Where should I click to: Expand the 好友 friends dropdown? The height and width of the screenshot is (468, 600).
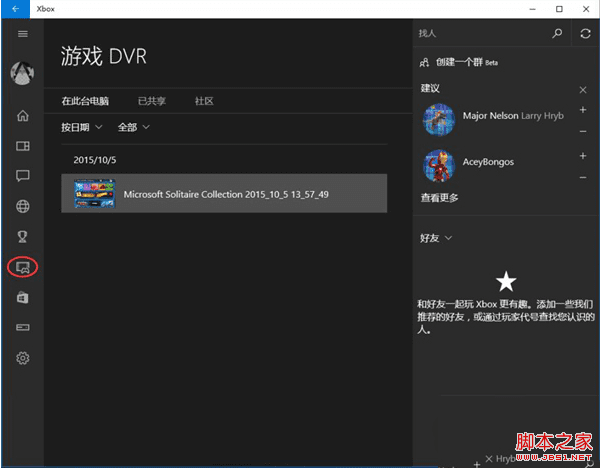(436, 238)
